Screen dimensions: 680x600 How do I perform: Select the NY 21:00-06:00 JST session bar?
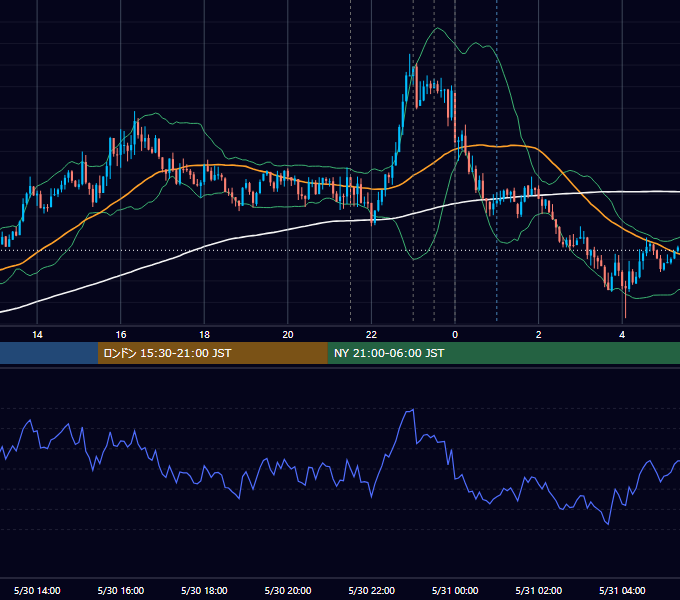click(x=503, y=353)
